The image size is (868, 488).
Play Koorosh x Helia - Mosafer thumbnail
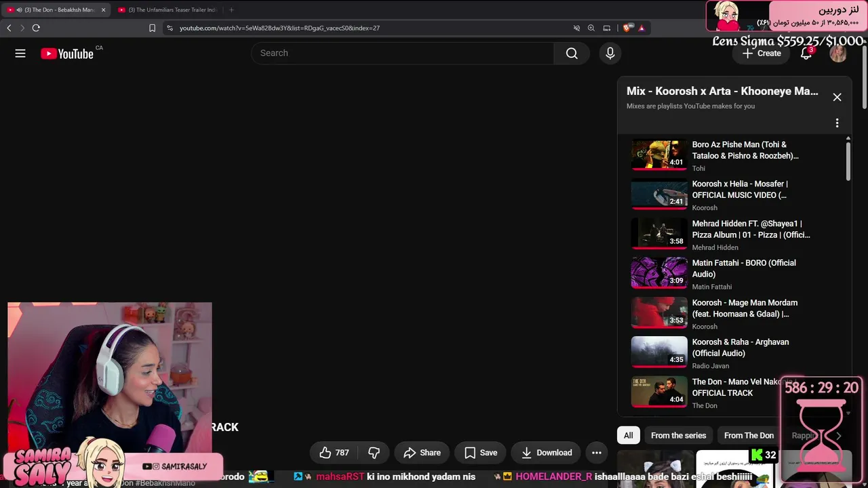click(659, 195)
